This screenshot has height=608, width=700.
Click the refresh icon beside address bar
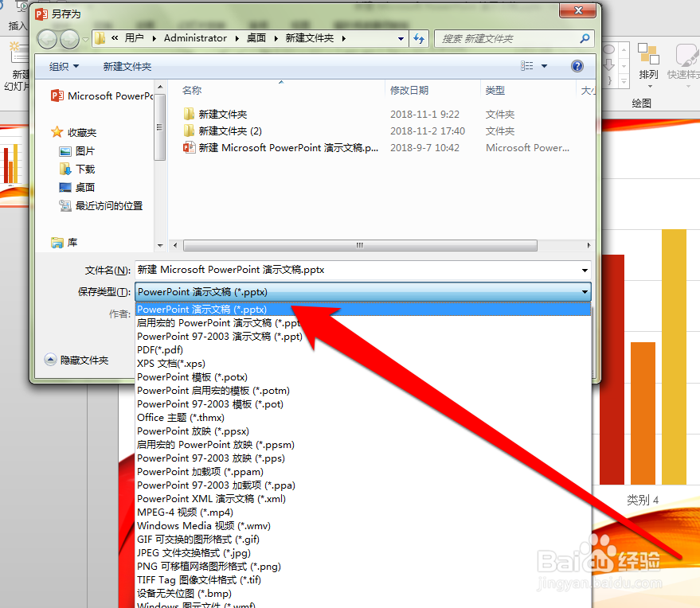pyautogui.click(x=418, y=39)
